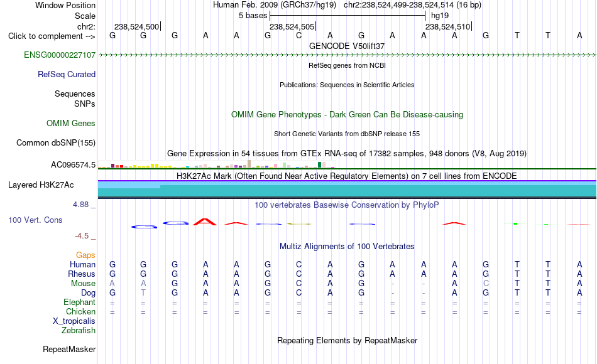Select the Common dbSNP(155) track label

click(55, 142)
